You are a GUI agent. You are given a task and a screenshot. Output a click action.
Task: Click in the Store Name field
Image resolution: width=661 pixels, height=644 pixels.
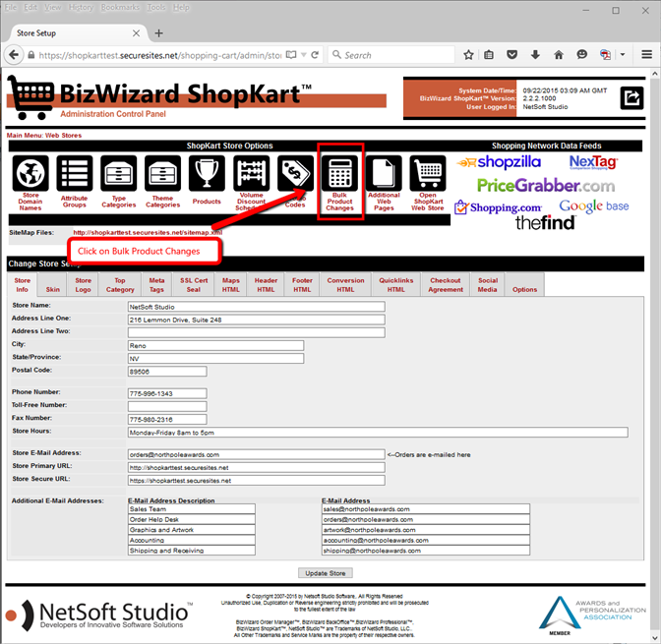point(257,307)
